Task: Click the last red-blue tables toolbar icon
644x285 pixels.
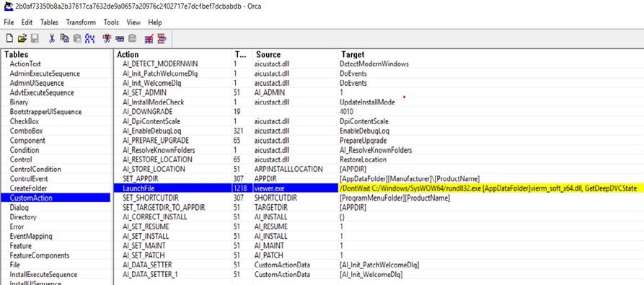Action: point(162,39)
